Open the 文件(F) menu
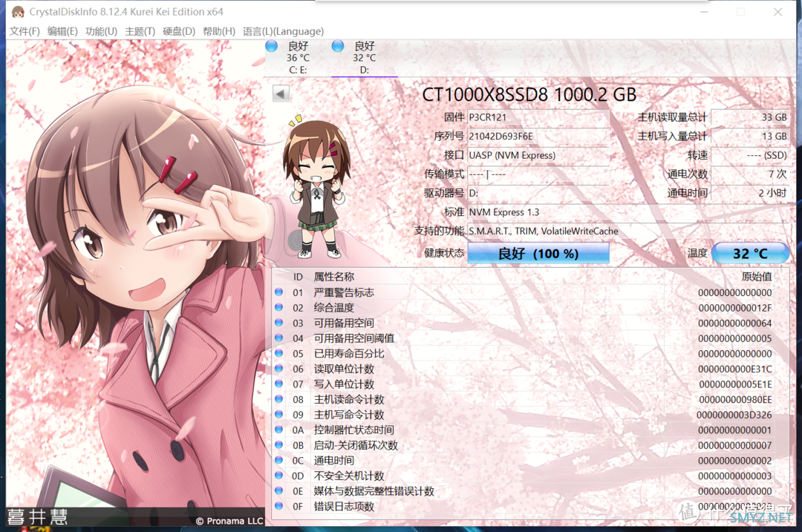This screenshot has height=532, width=802. tap(25, 31)
